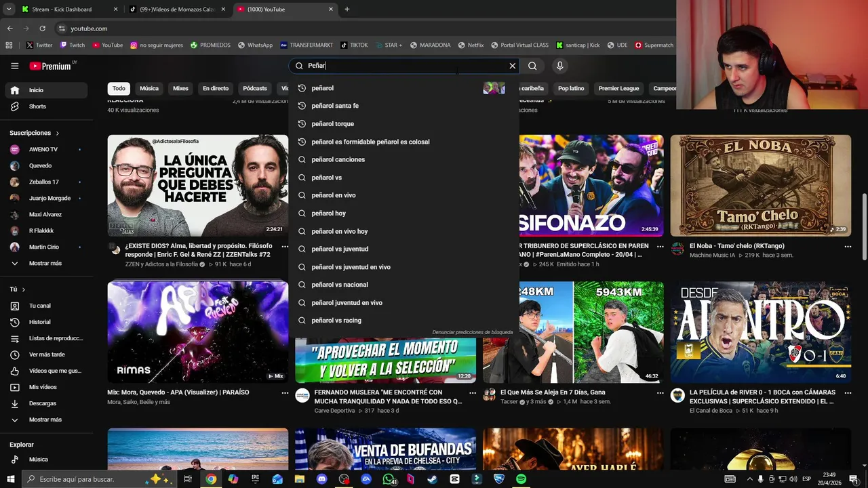
Task: Open Zeballos 17 subscription channel
Action: pyautogui.click(x=46, y=182)
